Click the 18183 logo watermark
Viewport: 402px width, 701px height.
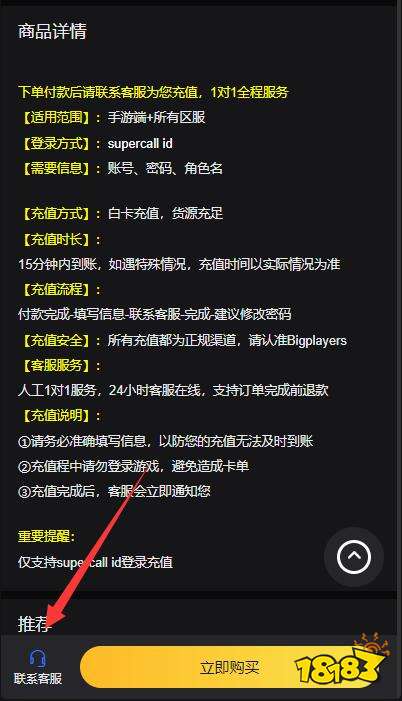point(342,661)
